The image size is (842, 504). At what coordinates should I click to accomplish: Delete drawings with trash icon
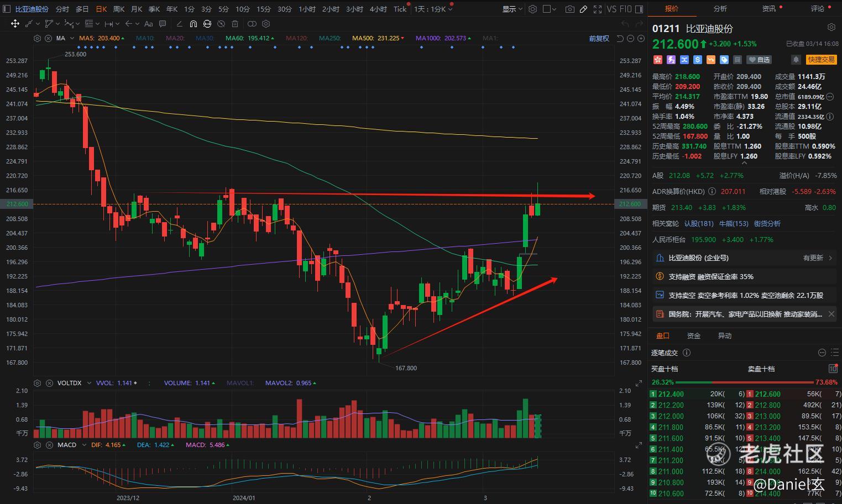[x=235, y=24]
